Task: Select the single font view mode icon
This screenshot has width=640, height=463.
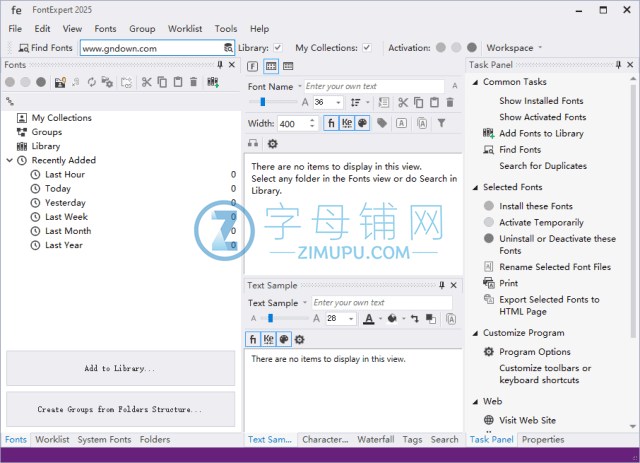Action: click(253, 66)
